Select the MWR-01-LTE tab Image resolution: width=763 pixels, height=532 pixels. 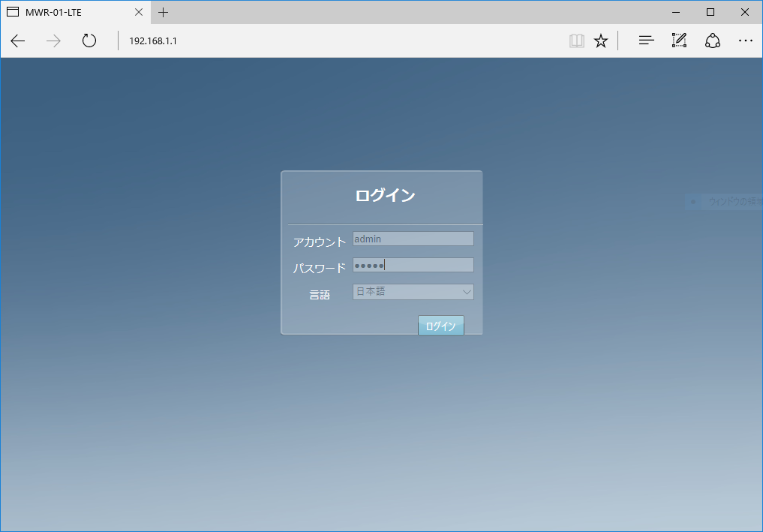68,12
